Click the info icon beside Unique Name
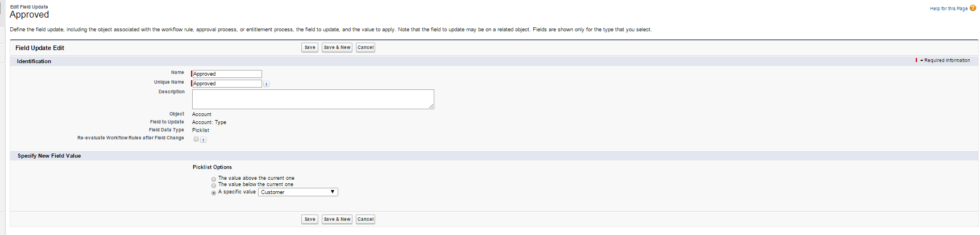The image size is (980, 235). click(266, 84)
